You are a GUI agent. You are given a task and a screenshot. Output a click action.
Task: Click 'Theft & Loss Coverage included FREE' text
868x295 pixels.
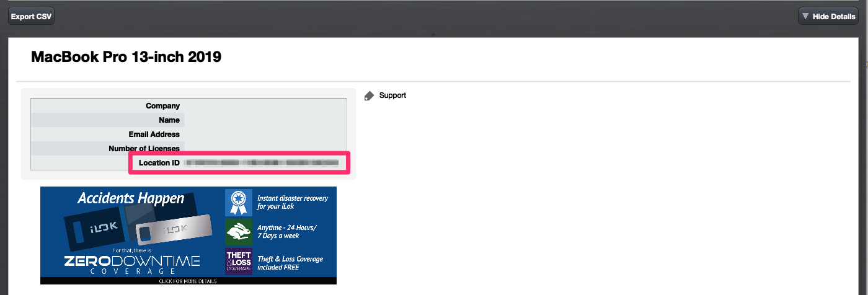click(x=290, y=263)
